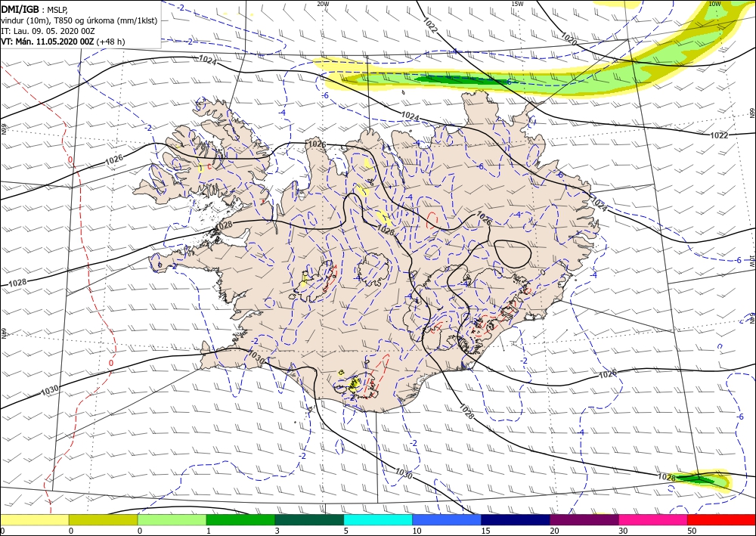Click the pale yellow legend swatch
756x536 pixels.
click(x=34, y=519)
